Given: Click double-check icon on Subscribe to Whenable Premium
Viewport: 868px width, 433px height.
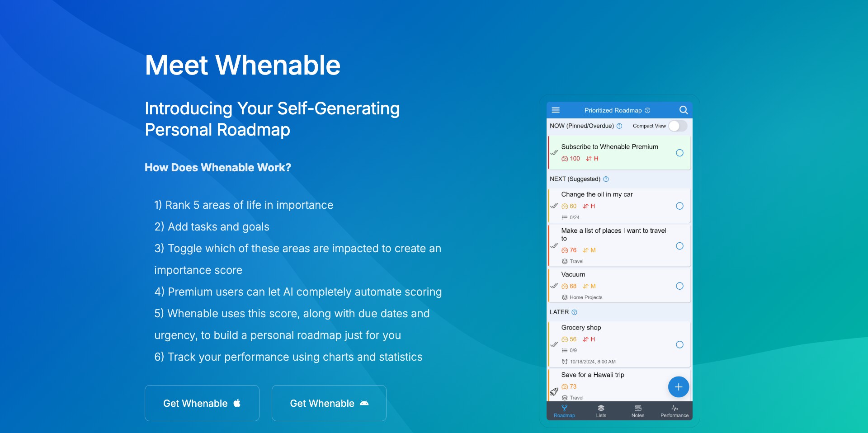Looking at the screenshot, I should (554, 153).
